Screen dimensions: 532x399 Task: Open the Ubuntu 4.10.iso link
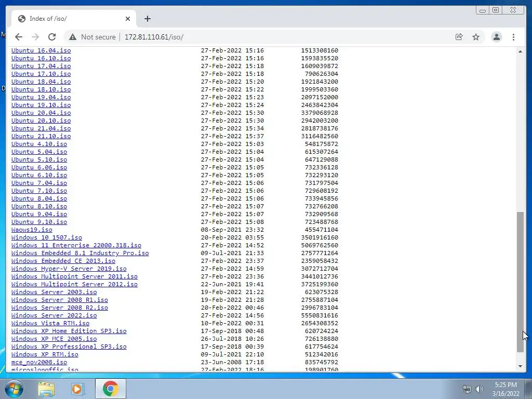(x=39, y=144)
